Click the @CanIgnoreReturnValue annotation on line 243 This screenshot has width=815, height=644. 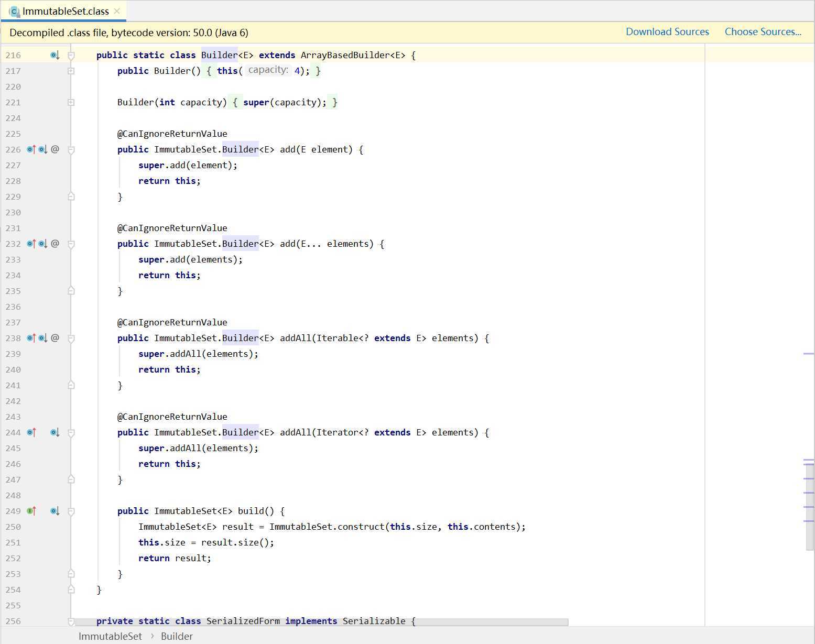tap(172, 417)
